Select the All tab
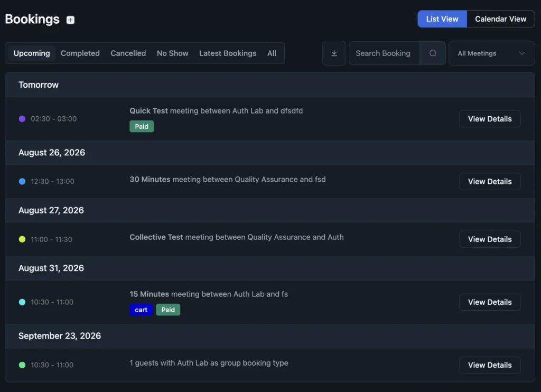 [x=272, y=53]
